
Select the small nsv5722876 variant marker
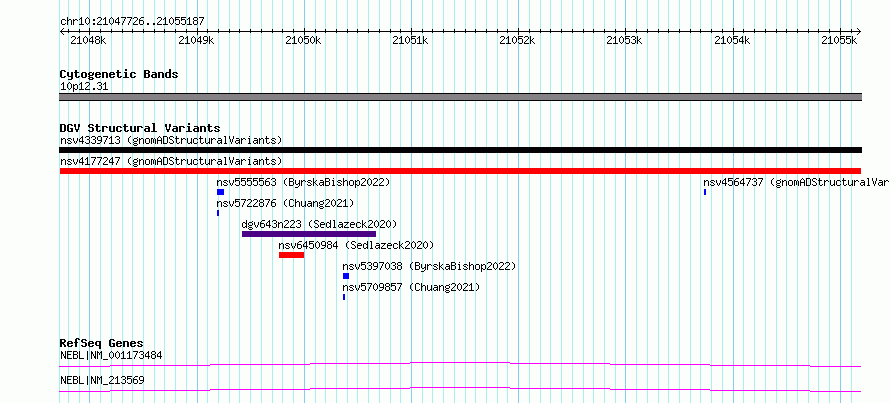tap(218, 213)
